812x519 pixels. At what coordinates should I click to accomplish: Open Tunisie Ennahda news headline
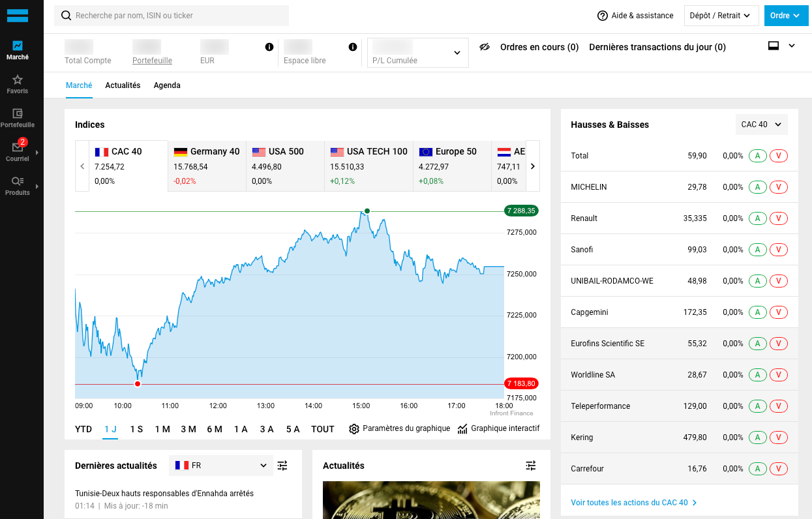pyautogui.click(x=164, y=494)
